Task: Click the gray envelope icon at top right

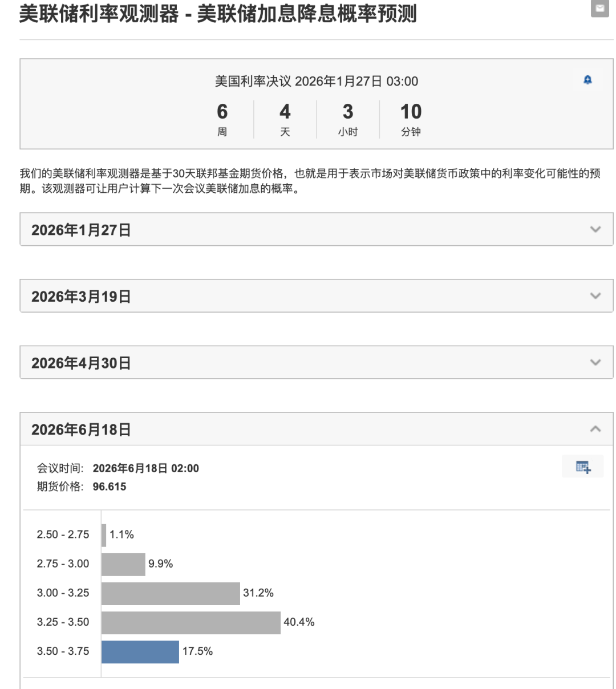Action: click(599, 9)
